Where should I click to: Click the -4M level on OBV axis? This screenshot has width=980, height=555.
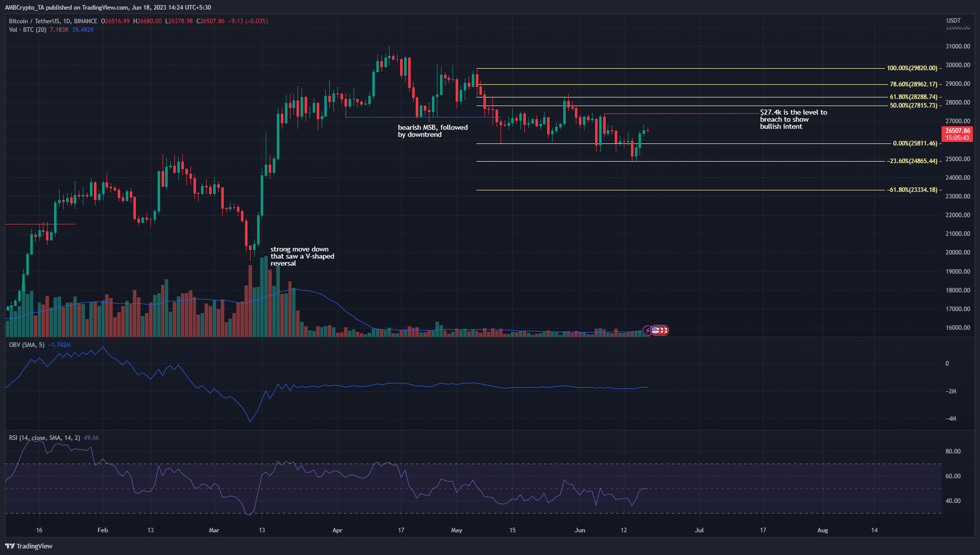[x=951, y=419]
